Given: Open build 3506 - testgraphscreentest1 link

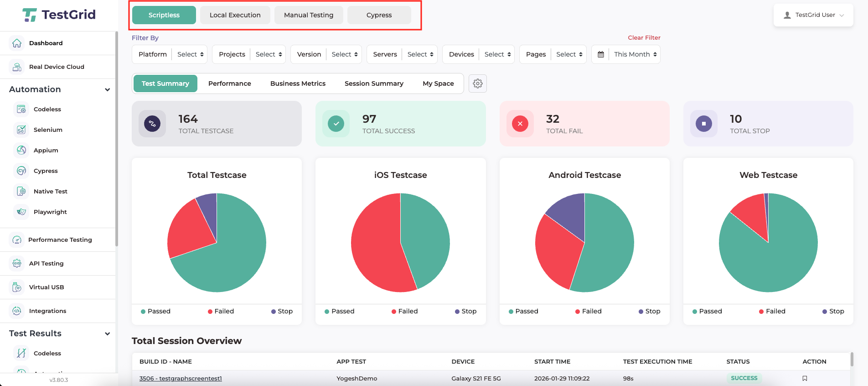Looking at the screenshot, I should coord(181,378).
